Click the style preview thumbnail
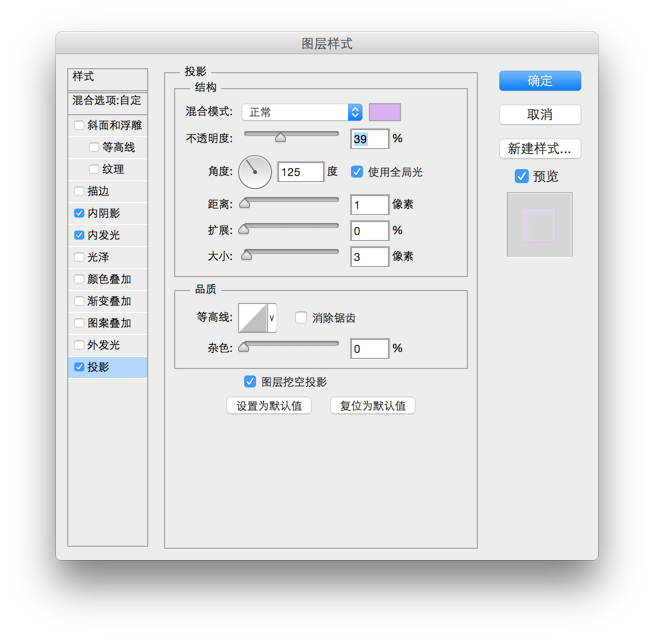 (540, 225)
